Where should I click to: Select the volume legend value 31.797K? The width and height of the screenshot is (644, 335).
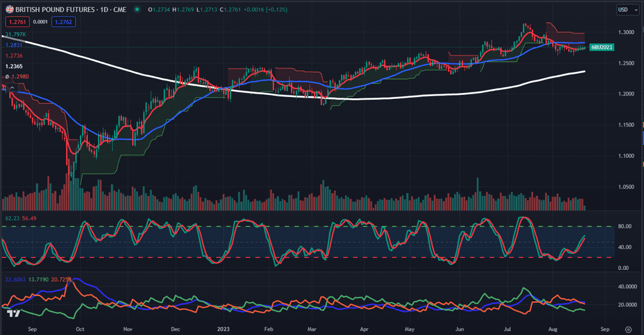coord(16,34)
